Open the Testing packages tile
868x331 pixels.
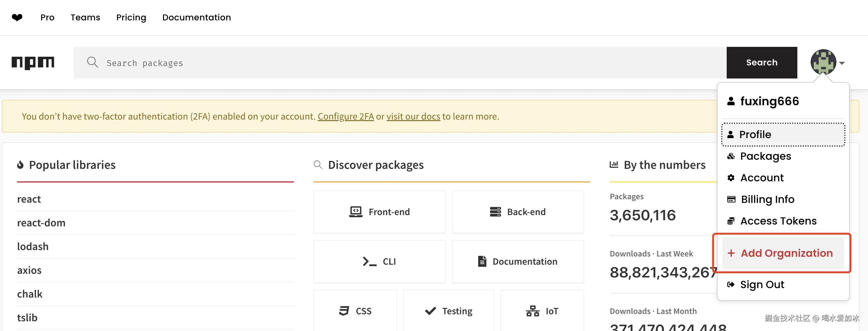[x=449, y=311]
